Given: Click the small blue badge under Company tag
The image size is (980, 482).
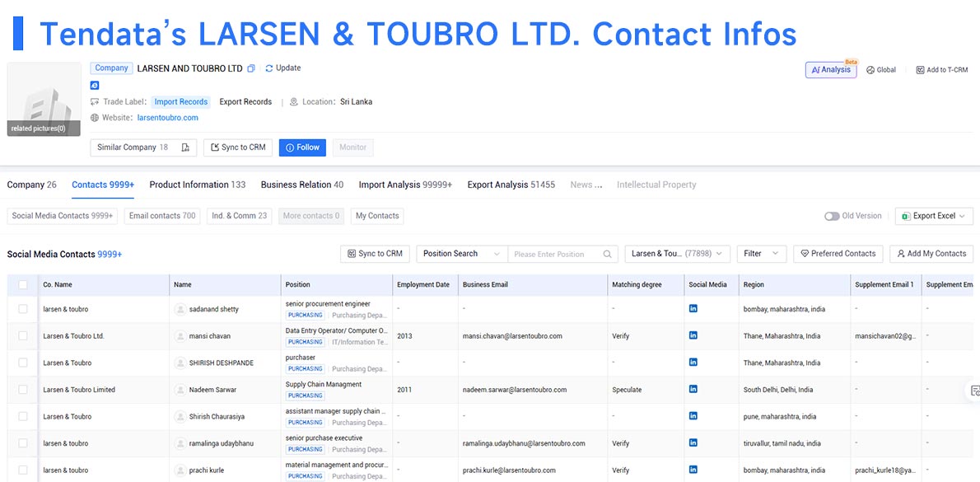Looking at the screenshot, I should [95, 86].
